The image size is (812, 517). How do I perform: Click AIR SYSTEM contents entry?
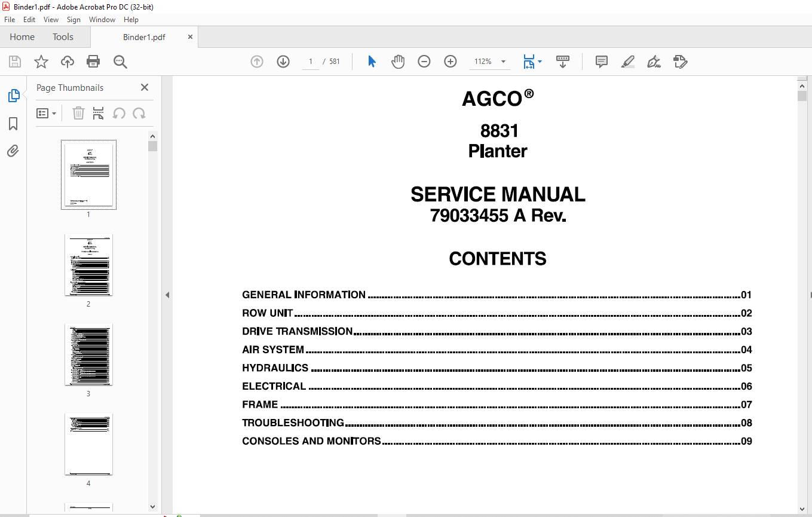coord(497,350)
